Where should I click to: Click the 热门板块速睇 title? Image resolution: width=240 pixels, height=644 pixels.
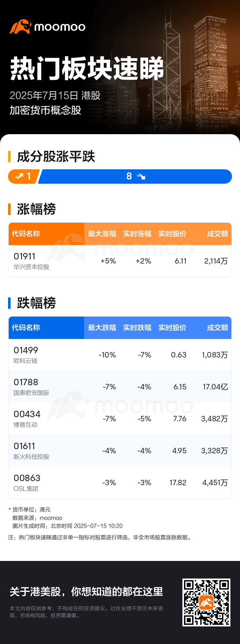tap(87, 68)
